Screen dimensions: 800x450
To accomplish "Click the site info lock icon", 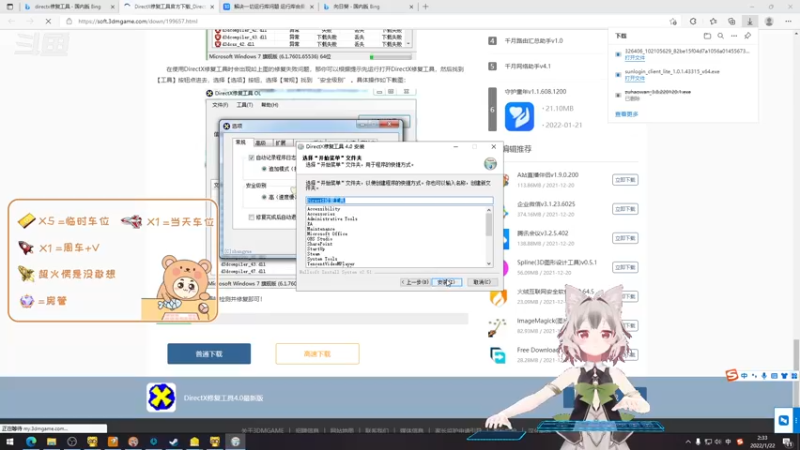I will [x=69, y=21].
